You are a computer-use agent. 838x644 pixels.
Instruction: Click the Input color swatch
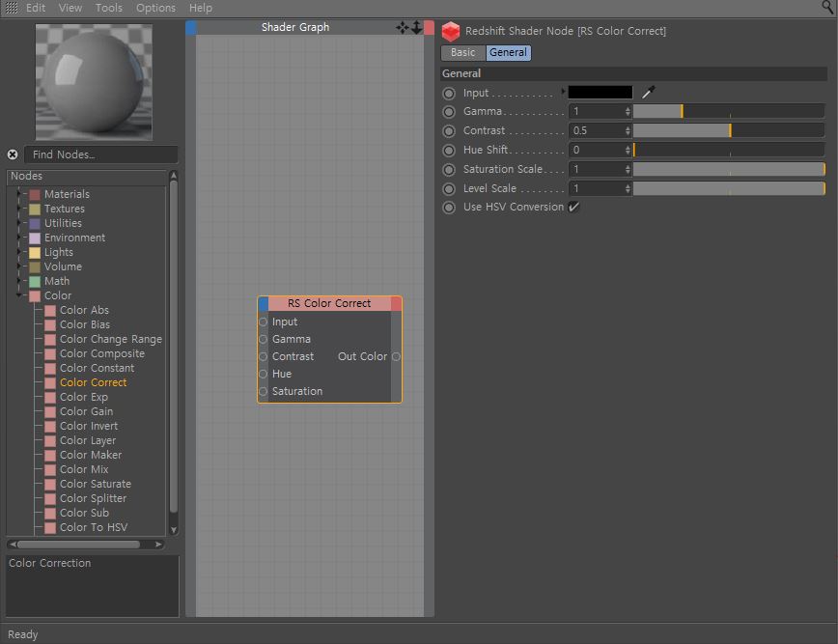(601, 92)
